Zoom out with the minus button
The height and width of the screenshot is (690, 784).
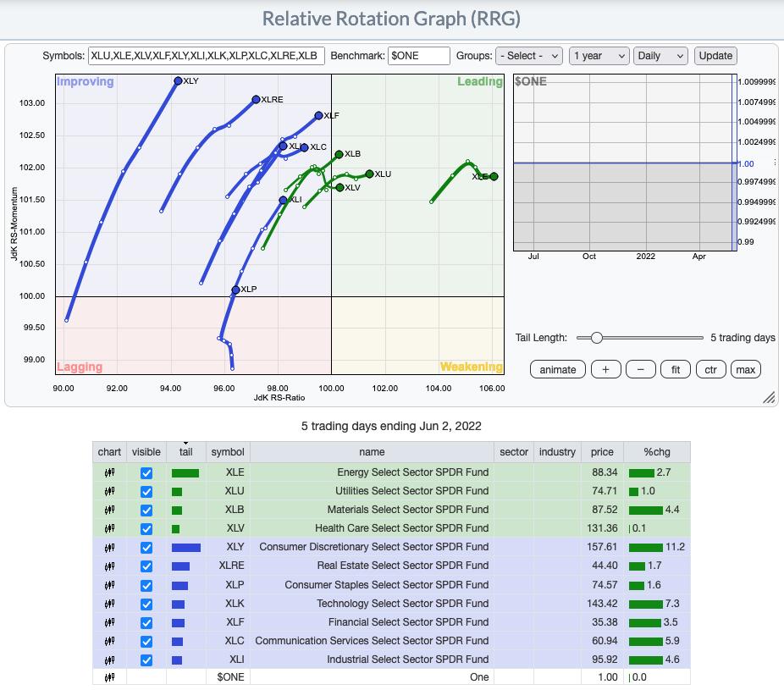click(x=641, y=369)
